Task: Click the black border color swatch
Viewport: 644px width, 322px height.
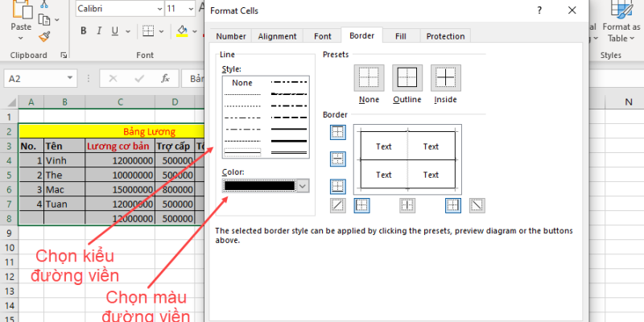Action: coord(259,186)
